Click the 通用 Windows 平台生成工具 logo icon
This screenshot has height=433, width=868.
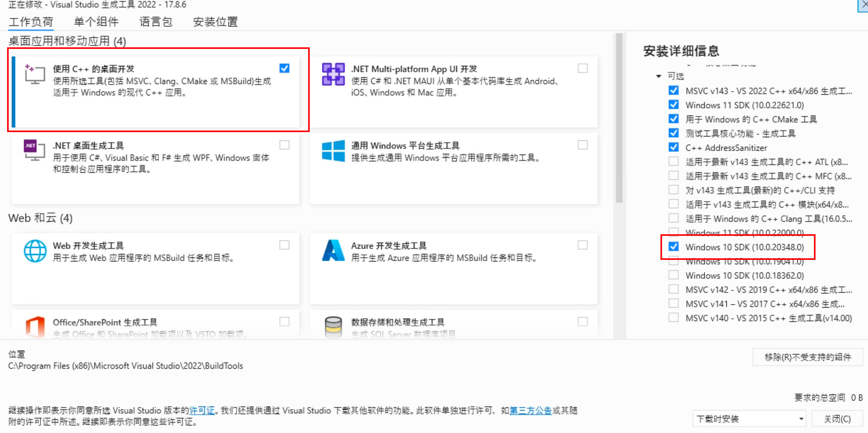333,151
